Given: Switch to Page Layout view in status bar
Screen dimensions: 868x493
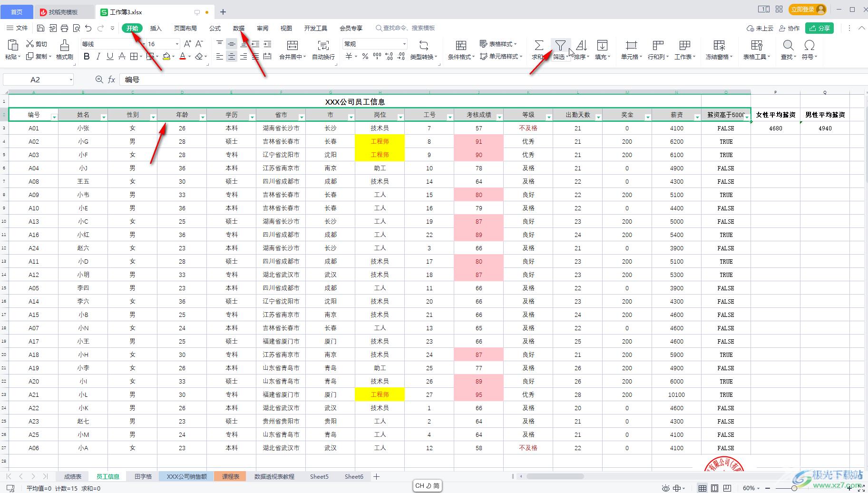Looking at the screenshot, I should point(715,488).
